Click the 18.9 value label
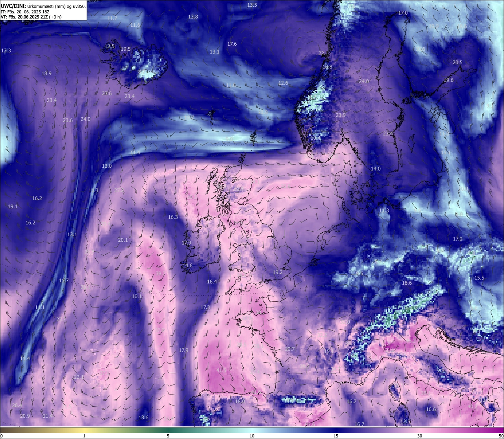504x439 pixels. point(46,74)
